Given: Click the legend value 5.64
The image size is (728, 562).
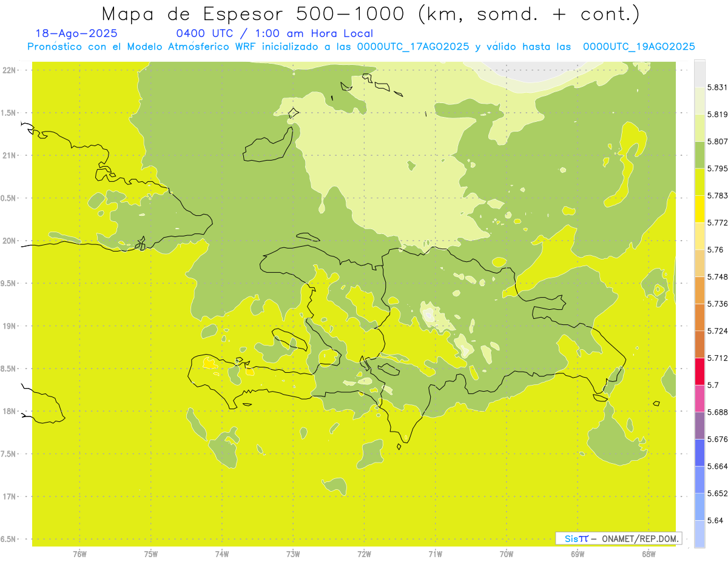Looking at the screenshot, I should tap(715, 521).
